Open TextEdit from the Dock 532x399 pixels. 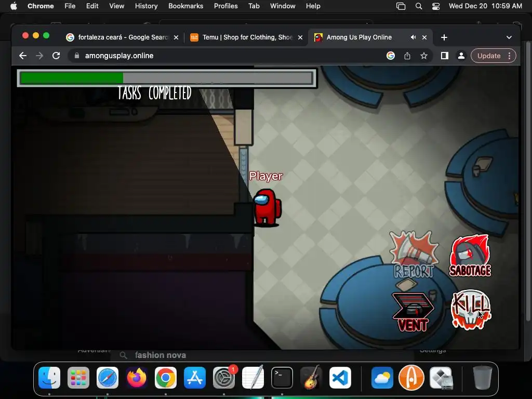pos(253,378)
